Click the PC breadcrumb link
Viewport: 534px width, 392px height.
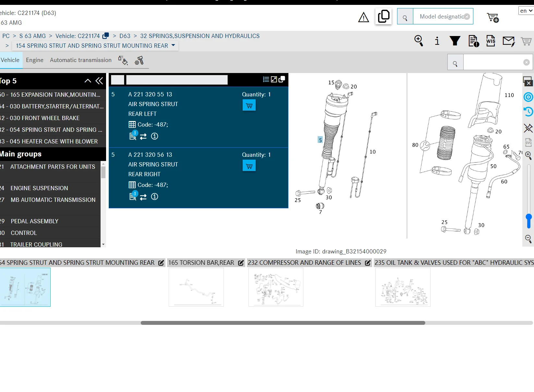pos(6,36)
